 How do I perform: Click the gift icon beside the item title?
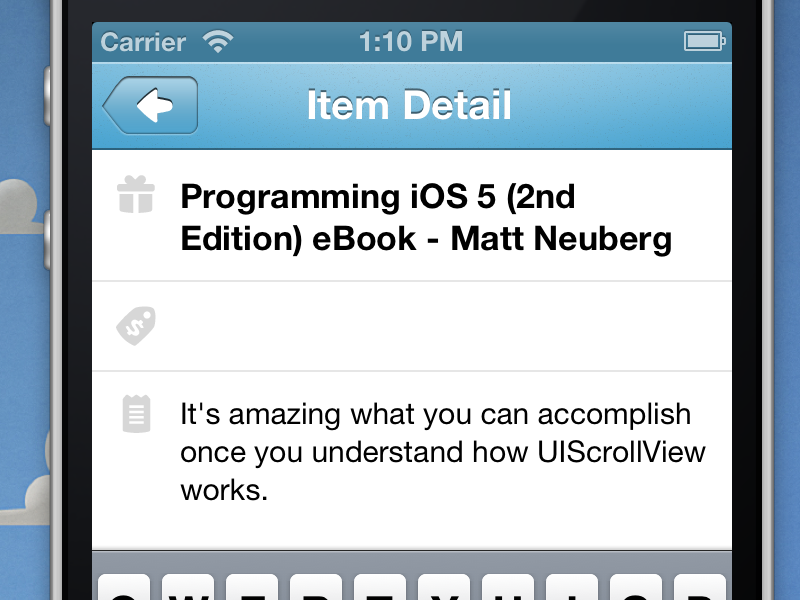click(x=136, y=195)
